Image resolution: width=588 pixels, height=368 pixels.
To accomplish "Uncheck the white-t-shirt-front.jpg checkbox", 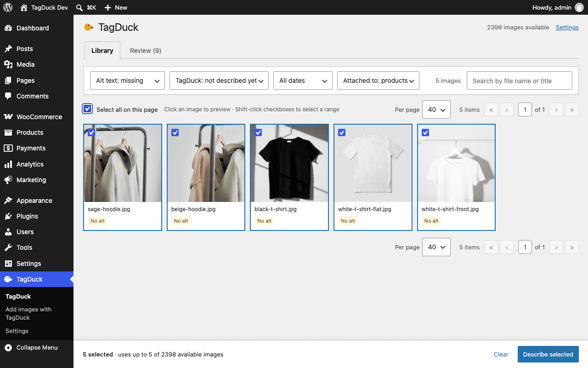I will [x=425, y=132].
